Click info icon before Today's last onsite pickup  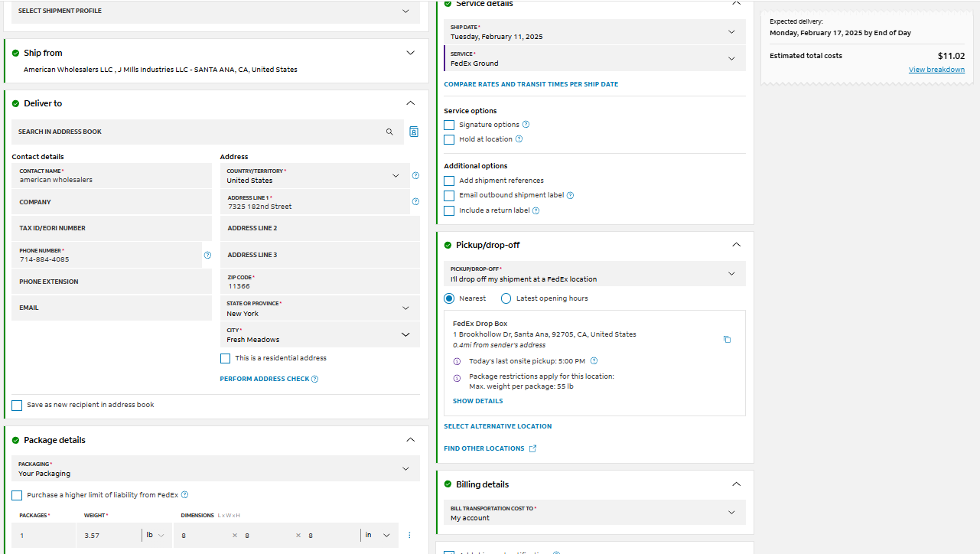[457, 361]
